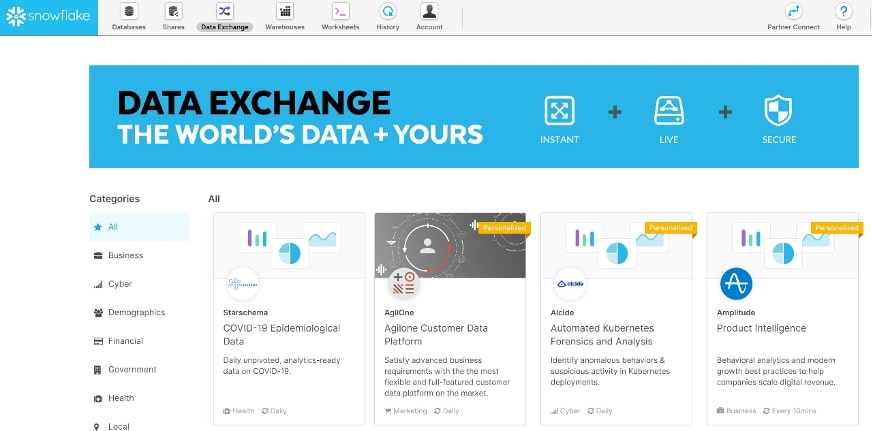Click Daily refresh label on AgilOne card
Screen dimensions: 872x431
point(447,411)
